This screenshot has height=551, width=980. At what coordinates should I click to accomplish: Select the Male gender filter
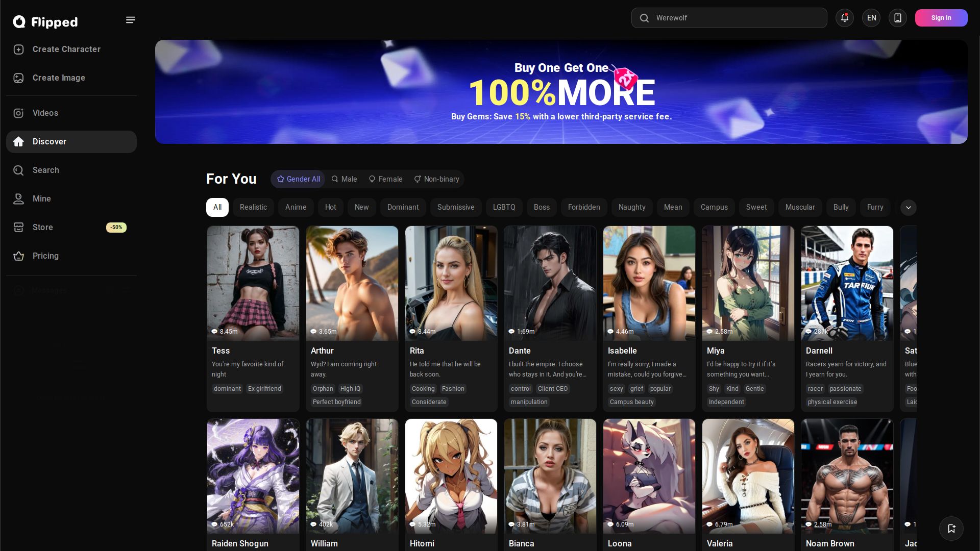344,179
